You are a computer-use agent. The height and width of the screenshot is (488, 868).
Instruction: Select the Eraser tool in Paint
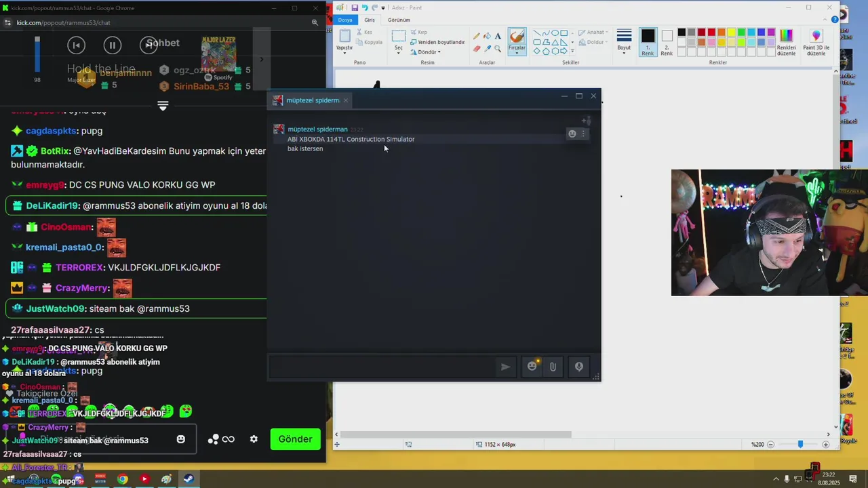click(477, 49)
